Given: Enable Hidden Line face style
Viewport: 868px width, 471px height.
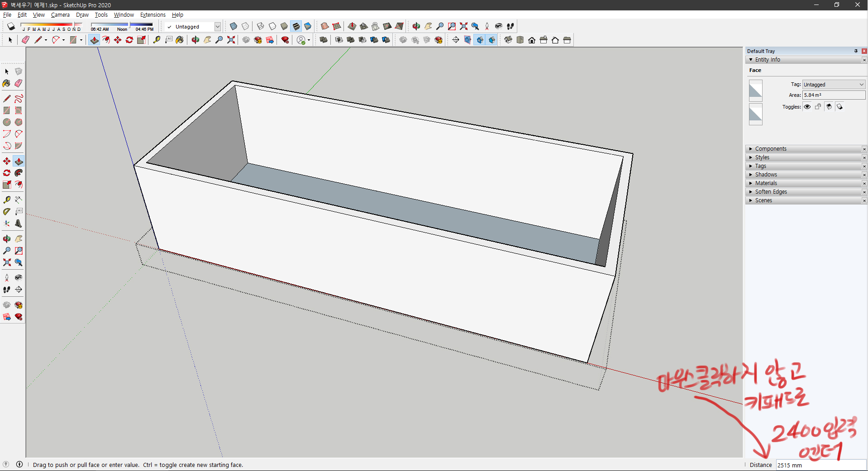Looking at the screenshot, I should click(x=272, y=26).
